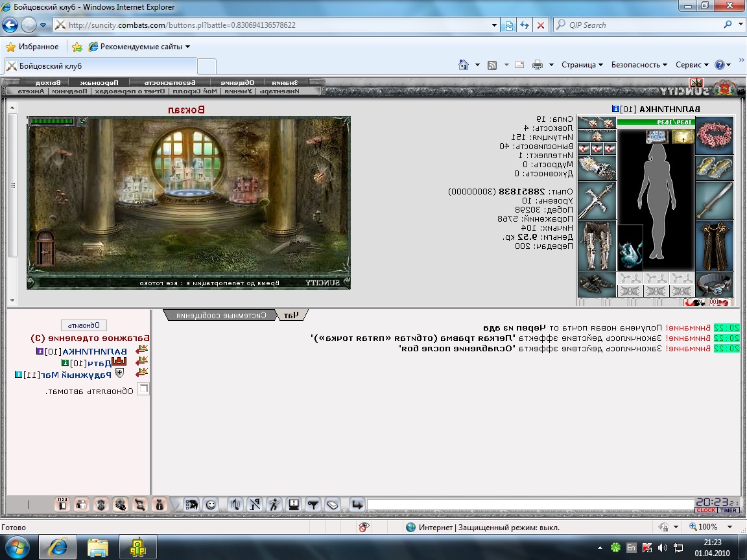Expand the Home button dropdown arrow
747x560 pixels.
(477, 65)
